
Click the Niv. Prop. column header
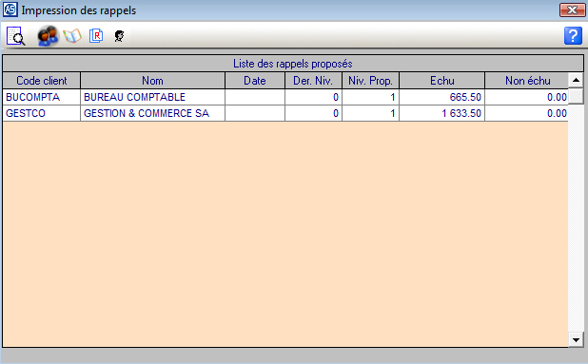(370, 81)
